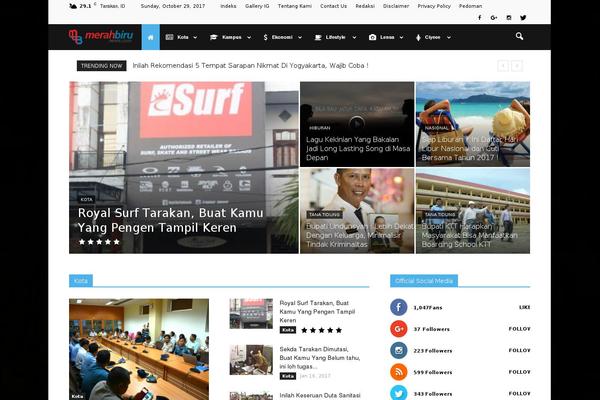The width and height of the screenshot is (600, 400).
Task: Click Instagram circle icon in social widget
Action: tap(399, 350)
